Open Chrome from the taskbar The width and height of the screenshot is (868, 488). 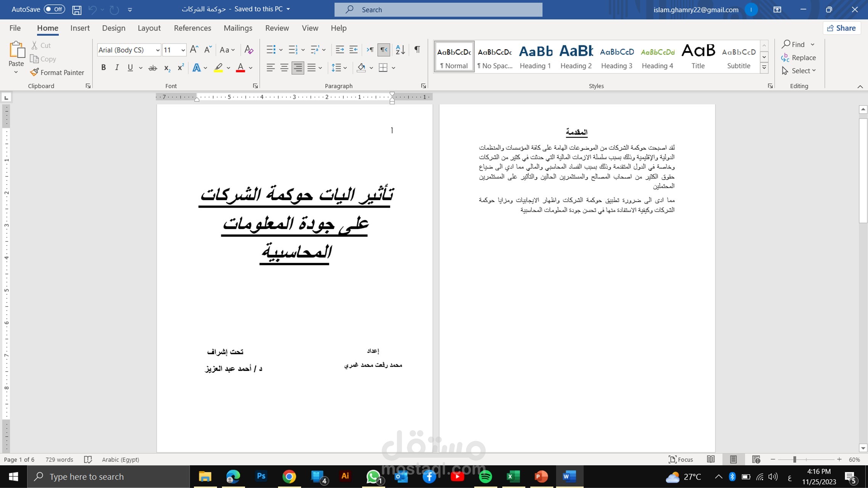click(289, 477)
